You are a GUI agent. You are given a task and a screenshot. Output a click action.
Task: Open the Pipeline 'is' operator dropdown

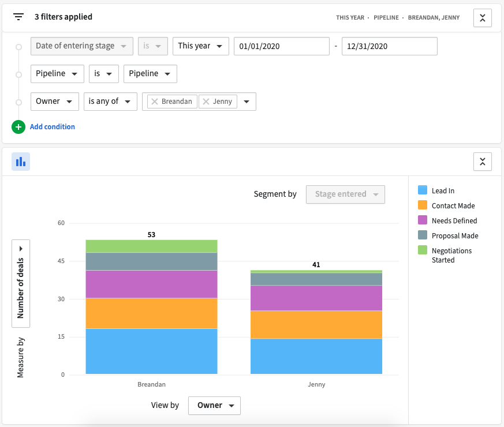tap(104, 74)
